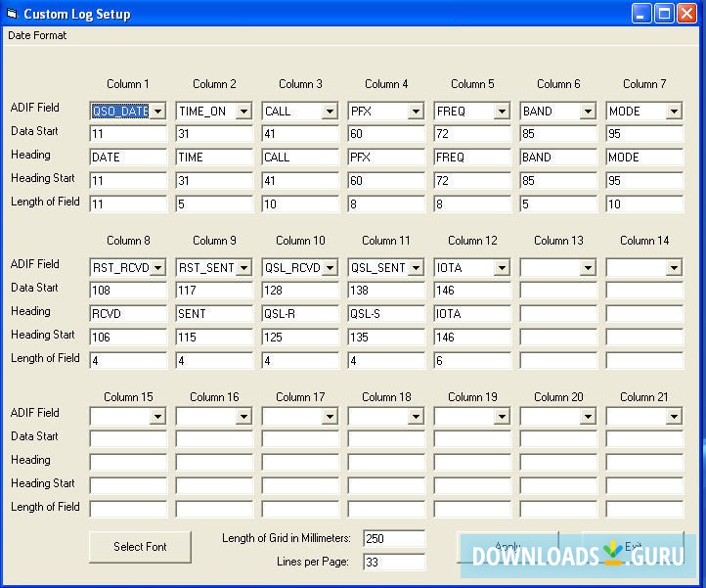The image size is (706, 588).
Task: Click Column 5 Heading field FREQ
Action: coord(472,158)
